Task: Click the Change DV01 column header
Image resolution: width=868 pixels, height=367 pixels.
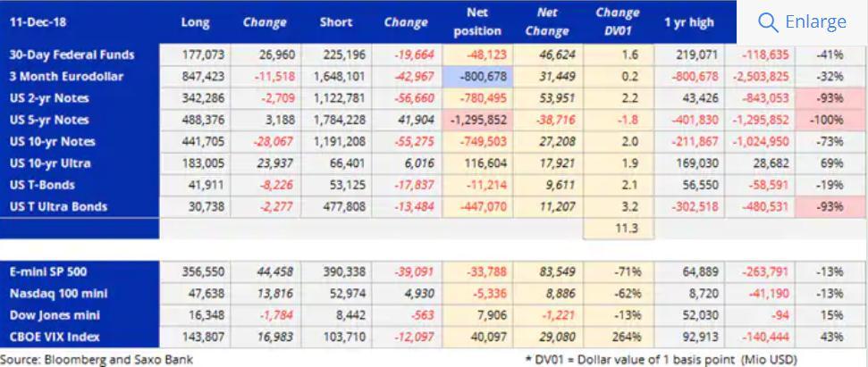Action: 616,22
